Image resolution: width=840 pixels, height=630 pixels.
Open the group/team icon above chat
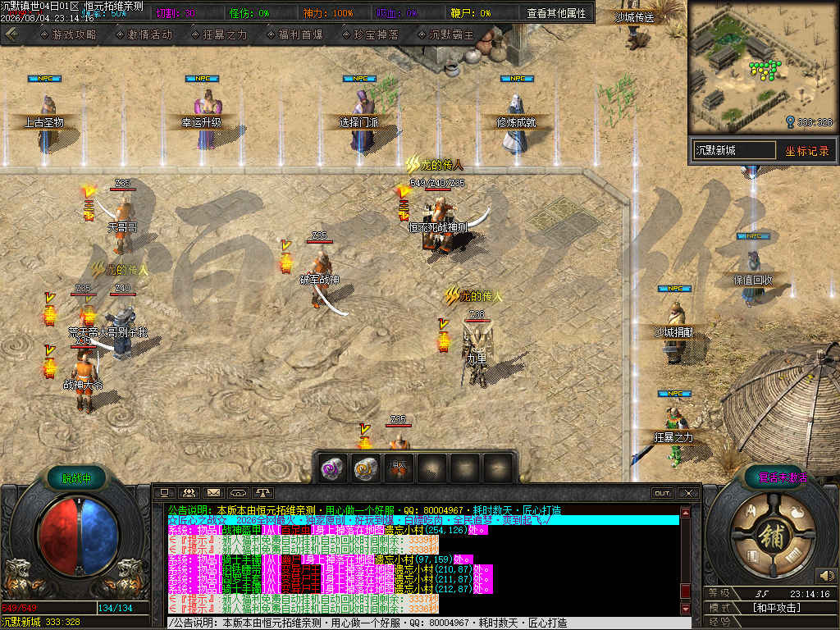coord(189,492)
